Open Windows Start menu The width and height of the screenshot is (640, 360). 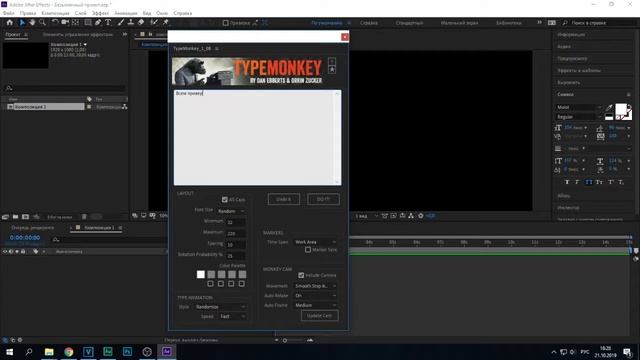(9, 351)
